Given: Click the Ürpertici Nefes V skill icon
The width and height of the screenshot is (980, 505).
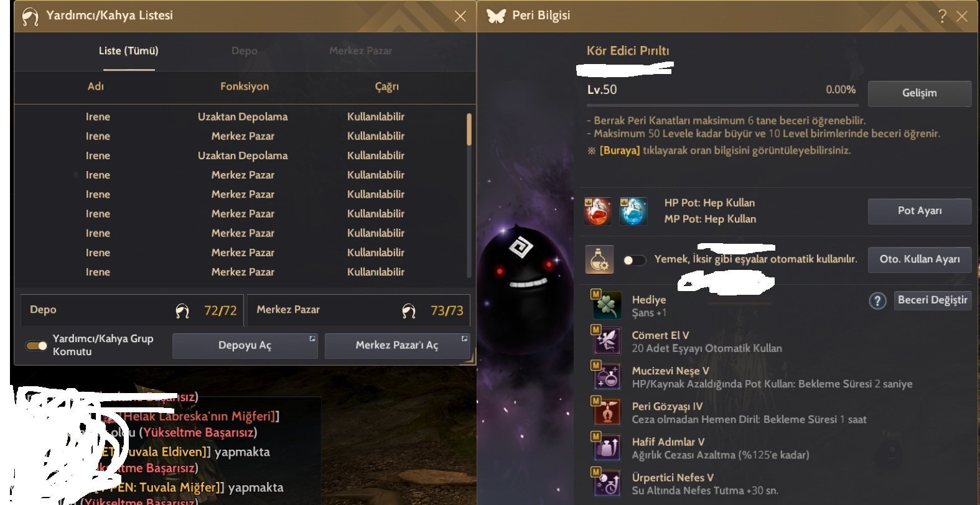Looking at the screenshot, I should 607,483.
